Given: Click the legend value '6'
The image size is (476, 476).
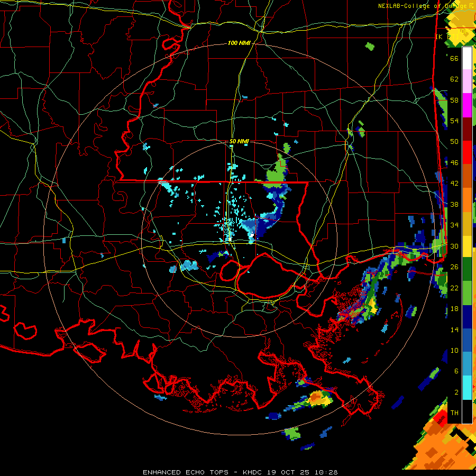Looking at the screenshot, I should [456, 371].
